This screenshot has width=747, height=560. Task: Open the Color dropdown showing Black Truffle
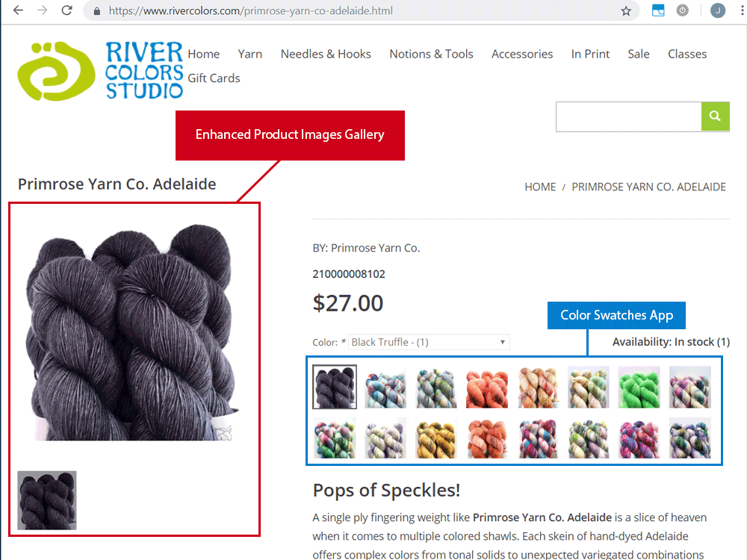click(x=429, y=342)
